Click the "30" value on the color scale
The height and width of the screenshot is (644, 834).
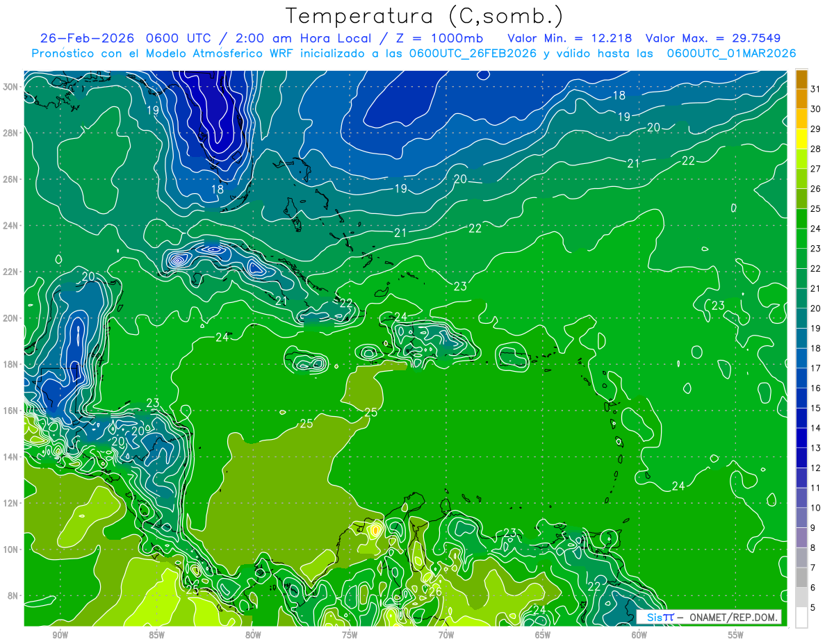tap(816, 109)
